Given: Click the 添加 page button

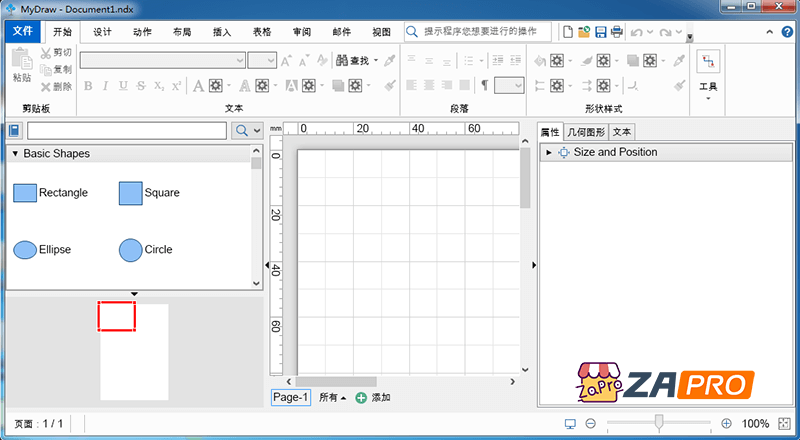Looking at the screenshot, I should (x=373, y=398).
